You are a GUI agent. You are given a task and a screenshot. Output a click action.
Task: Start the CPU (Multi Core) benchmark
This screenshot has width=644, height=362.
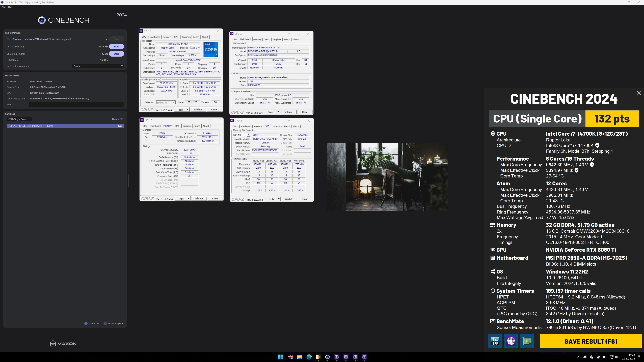click(116, 46)
